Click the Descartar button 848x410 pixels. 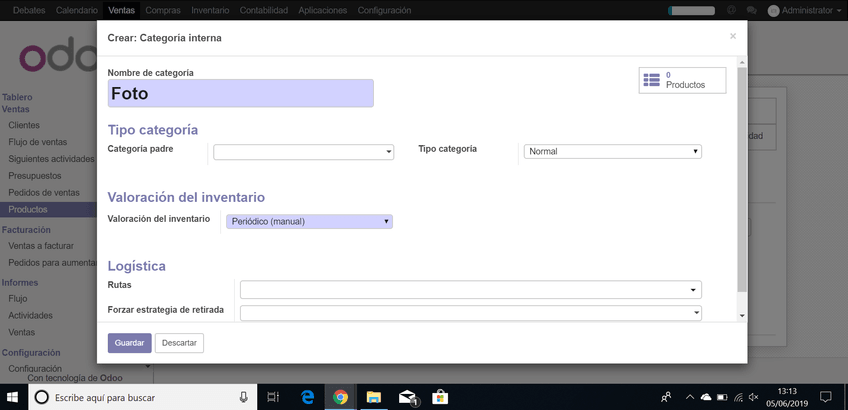pos(179,343)
